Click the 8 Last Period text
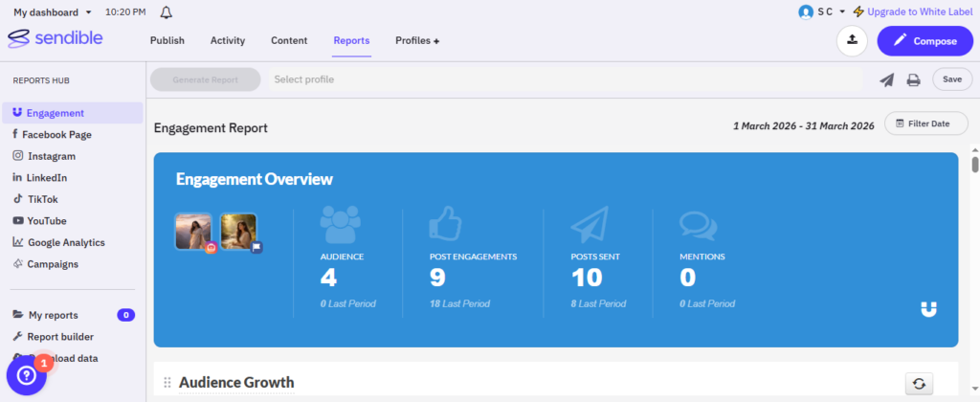The height and width of the screenshot is (402, 980). 598,303
